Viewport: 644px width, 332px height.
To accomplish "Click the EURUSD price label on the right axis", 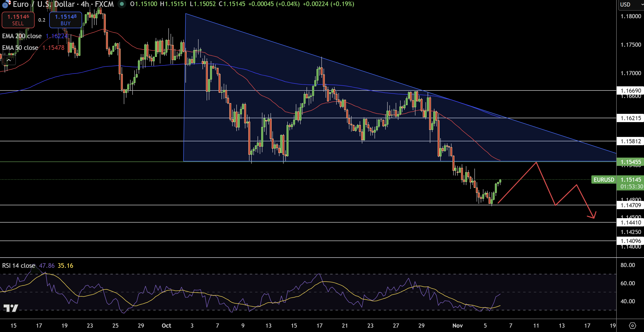I will [604, 180].
